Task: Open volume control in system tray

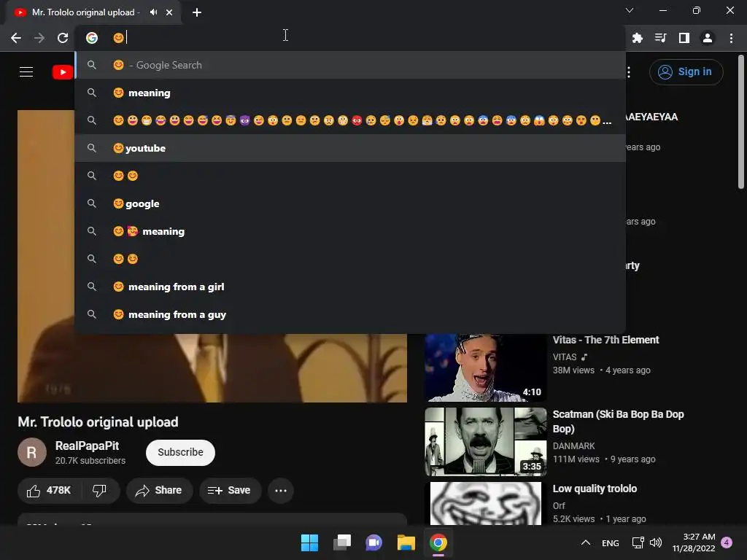Action: pos(656,542)
